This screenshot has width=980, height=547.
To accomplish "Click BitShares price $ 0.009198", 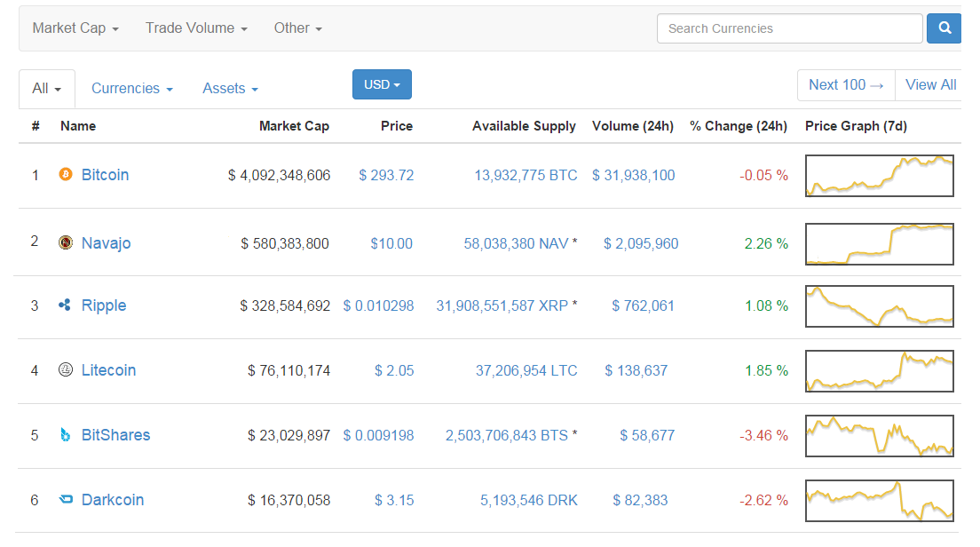I will (378, 435).
